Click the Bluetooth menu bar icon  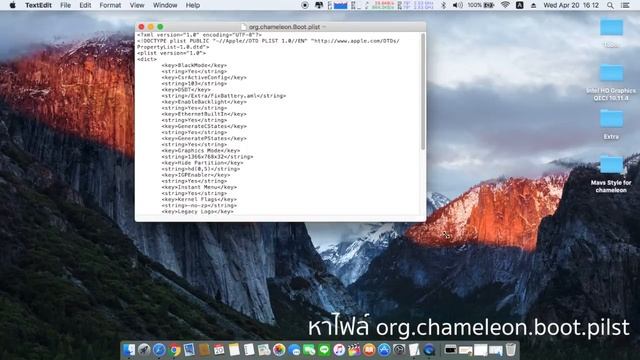444,5
